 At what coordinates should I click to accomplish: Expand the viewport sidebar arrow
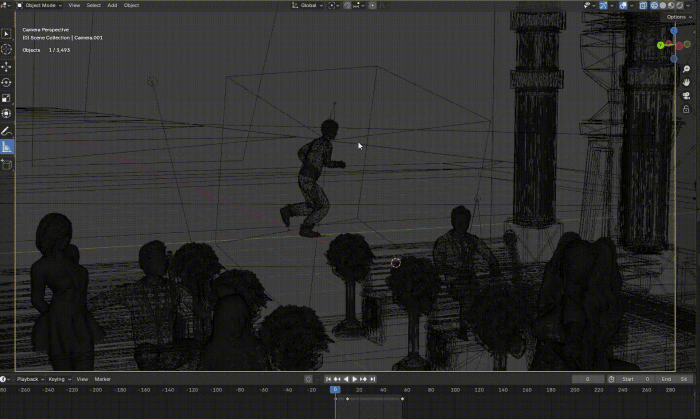tap(696, 33)
